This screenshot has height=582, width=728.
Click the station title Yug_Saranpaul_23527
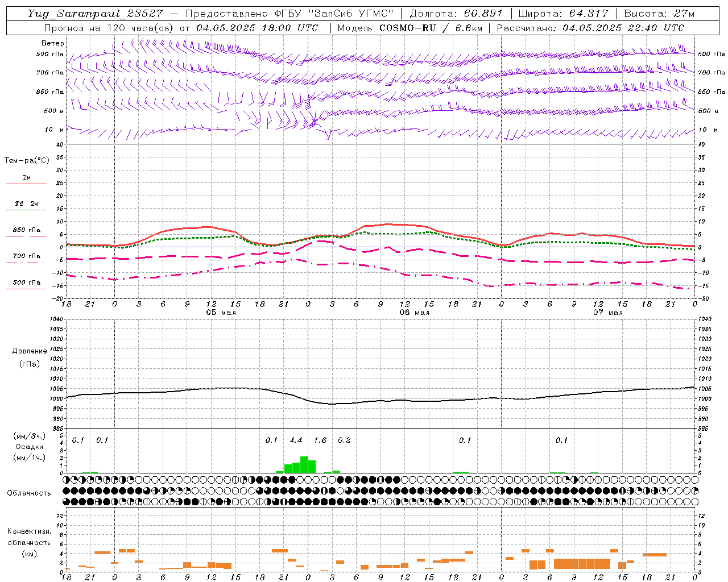pos(95,14)
